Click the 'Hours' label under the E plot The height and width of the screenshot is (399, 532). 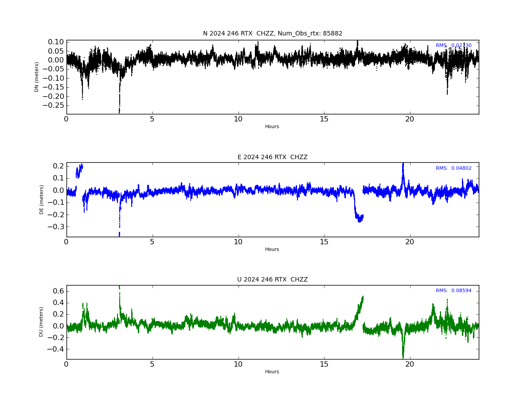click(272, 250)
